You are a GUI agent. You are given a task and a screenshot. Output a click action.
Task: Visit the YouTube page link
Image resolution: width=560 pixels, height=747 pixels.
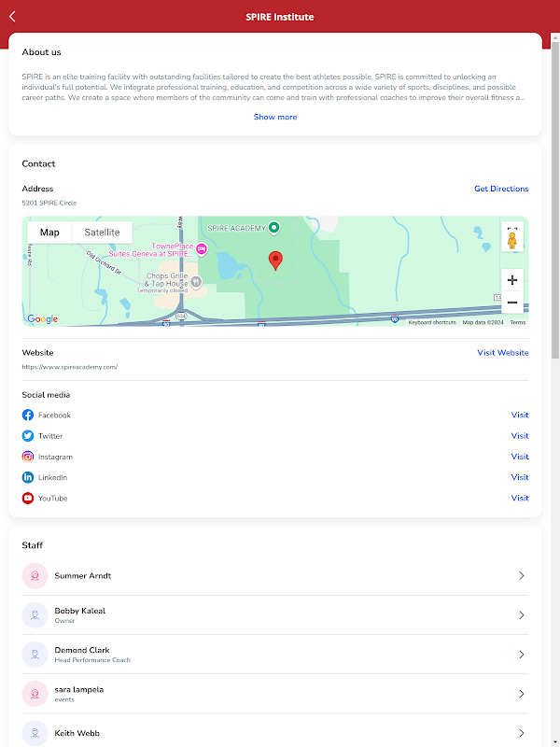pyautogui.click(x=520, y=498)
